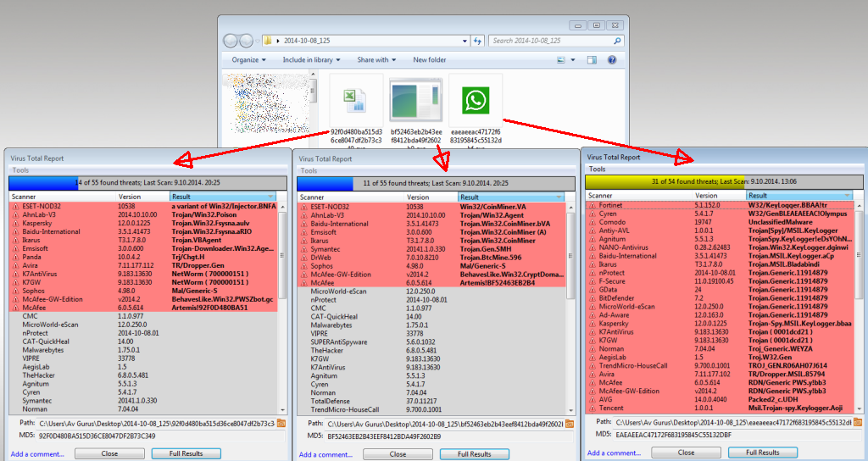The image size is (868, 461).
Task: Click the change view icon in Explorer toolbar
Action: tap(561, 60)
